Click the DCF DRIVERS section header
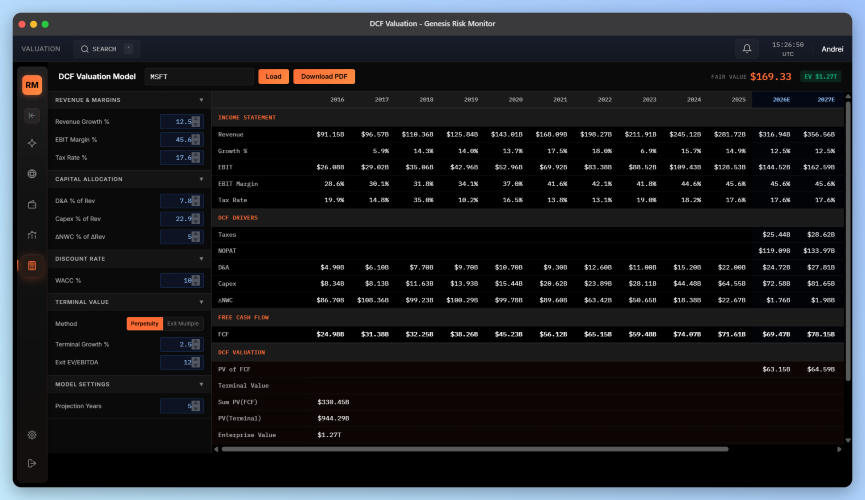Screen dimensions: 865x500 point(238,218)
